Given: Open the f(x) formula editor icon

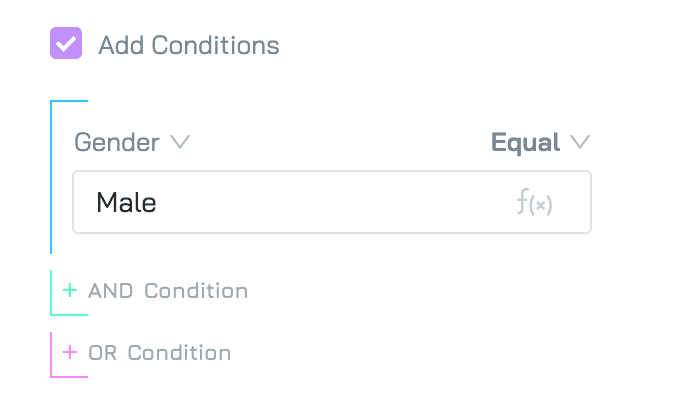Looking at the screenshot, I should [x=534, y=202].
